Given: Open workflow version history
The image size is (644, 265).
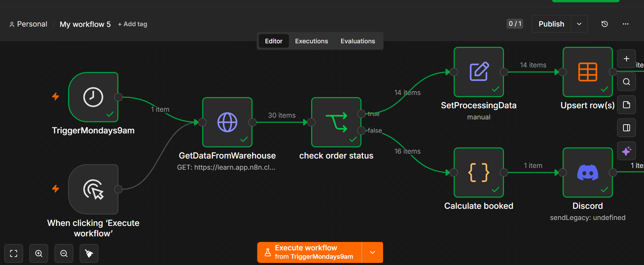Looking at the screenshot, I should tap(605, 24).
